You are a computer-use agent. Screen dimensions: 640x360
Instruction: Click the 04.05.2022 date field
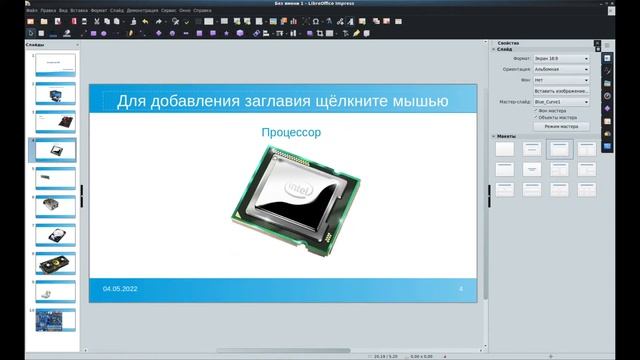pos(120,289)
